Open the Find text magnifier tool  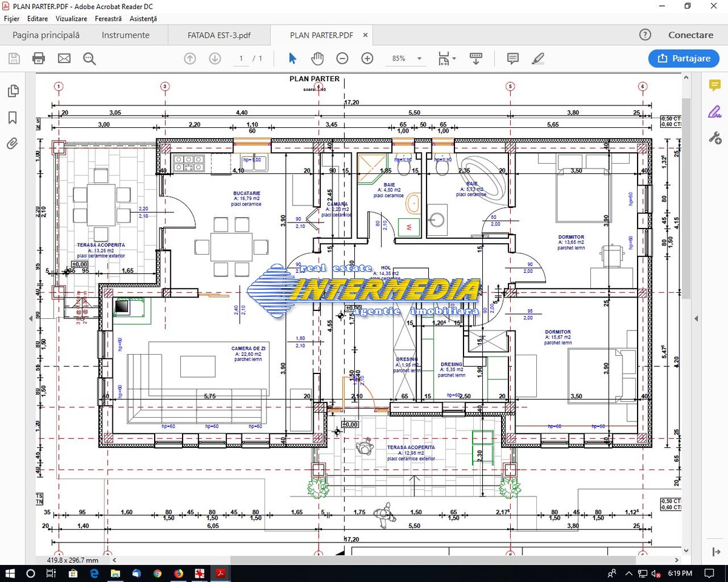tap(90, 58)
